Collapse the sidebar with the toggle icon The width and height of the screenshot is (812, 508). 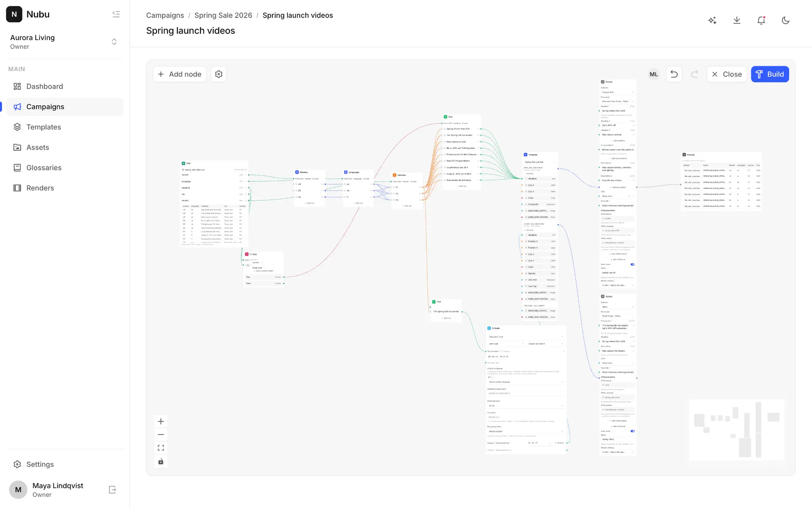(116, 14)
